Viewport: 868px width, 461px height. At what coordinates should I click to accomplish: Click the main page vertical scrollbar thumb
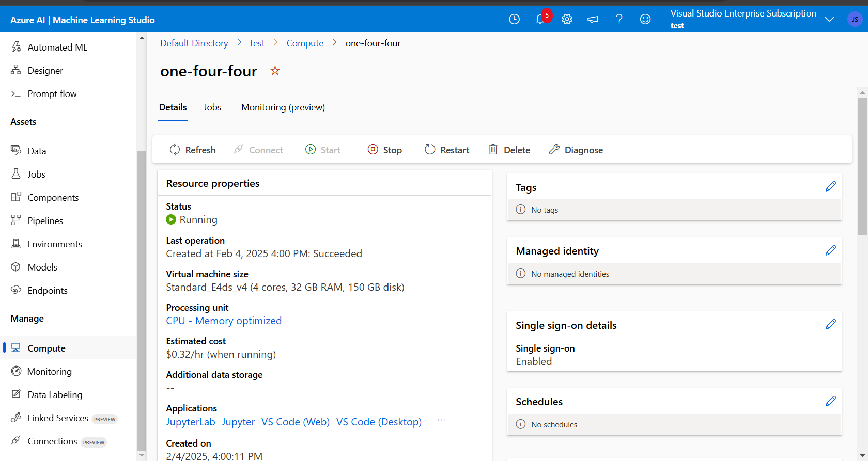click(862, 166)
